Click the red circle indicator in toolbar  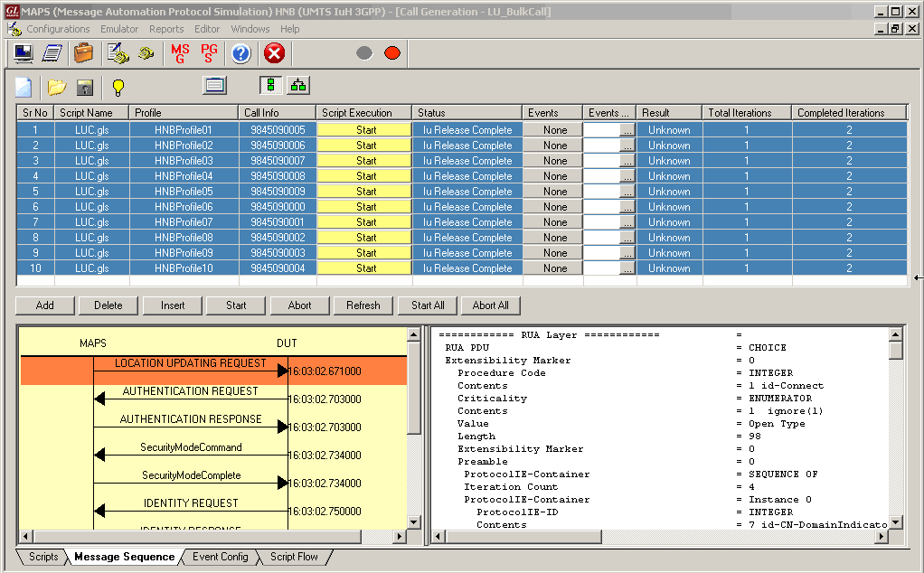point(392,53)
